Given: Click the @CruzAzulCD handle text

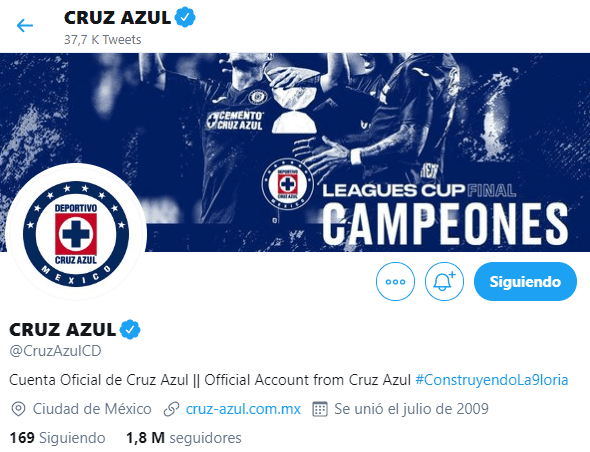Looking at the screenshot, I should (x=55, y=351).
